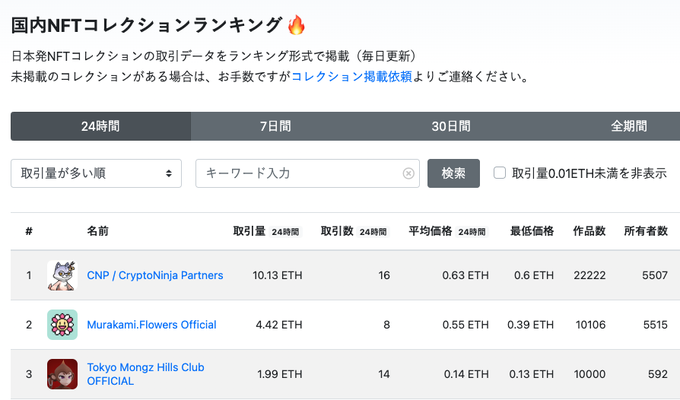
Task: Open Tokyo Mongz Hills Club thumbnail
Action: (62, 374)
